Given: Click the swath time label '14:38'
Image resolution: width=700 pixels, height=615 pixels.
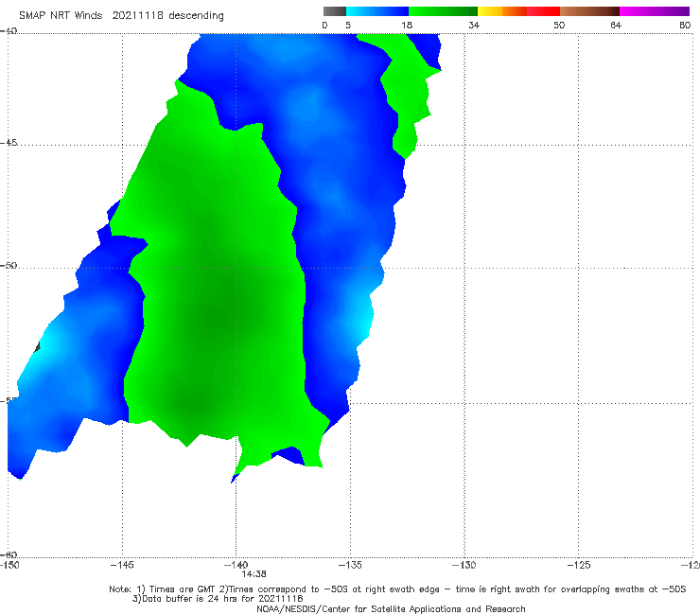Looking at the screenshot, I should click(254, 574).
